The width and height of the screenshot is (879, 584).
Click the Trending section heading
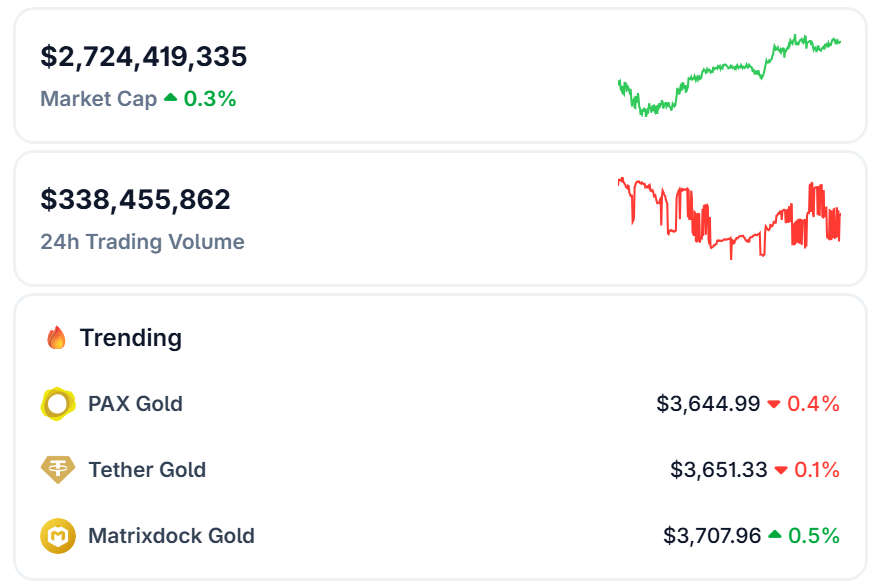130,338
